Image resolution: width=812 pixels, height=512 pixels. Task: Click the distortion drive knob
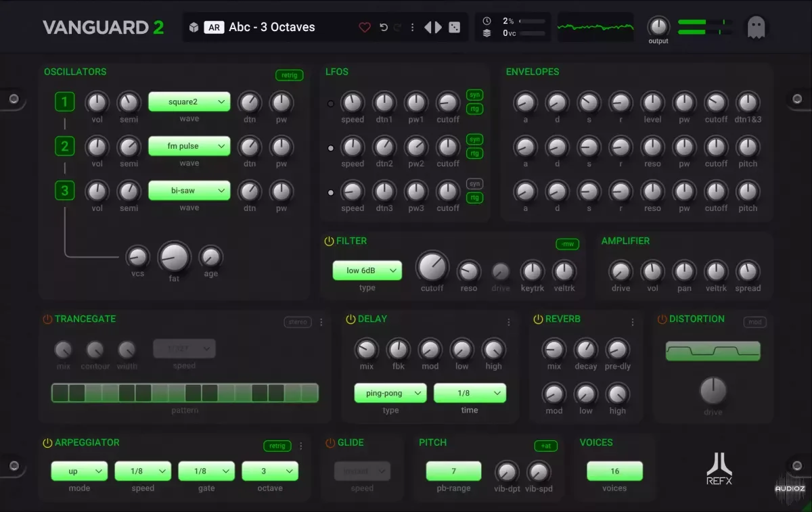point(713,391)
